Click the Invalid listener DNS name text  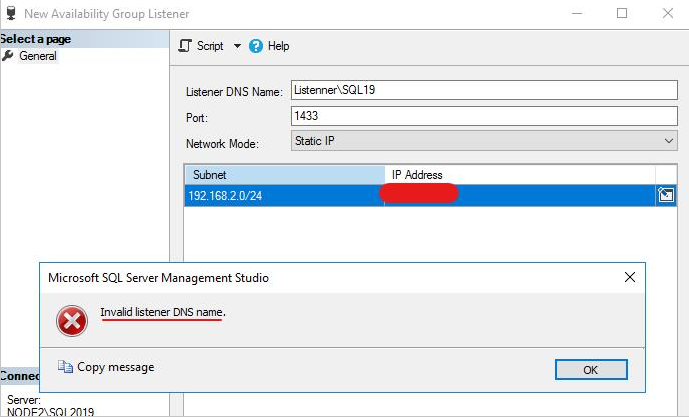click(163, 312)
